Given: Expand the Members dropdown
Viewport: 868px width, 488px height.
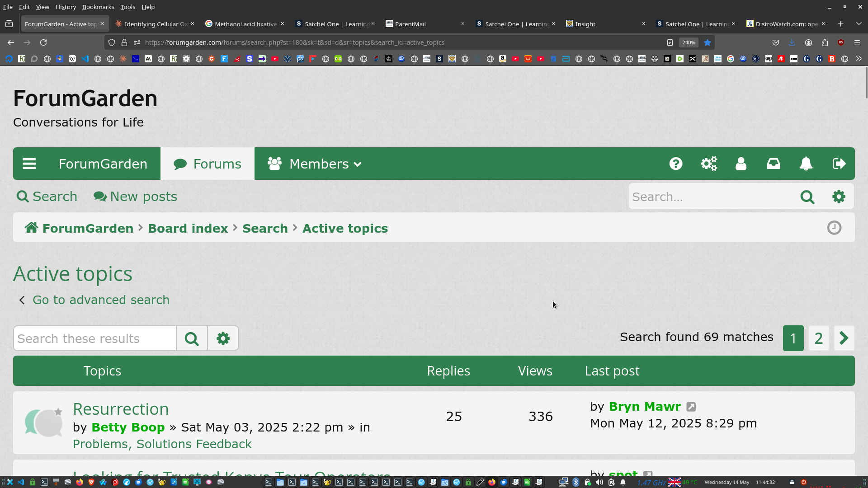Looking at the screenshot, I should coord(315,164).
